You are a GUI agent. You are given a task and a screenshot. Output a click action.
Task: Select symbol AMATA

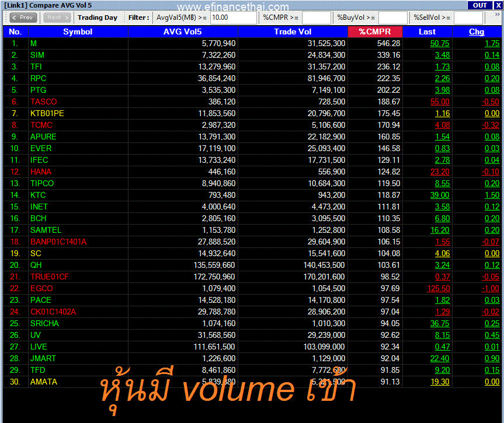(x=44, y=382)
